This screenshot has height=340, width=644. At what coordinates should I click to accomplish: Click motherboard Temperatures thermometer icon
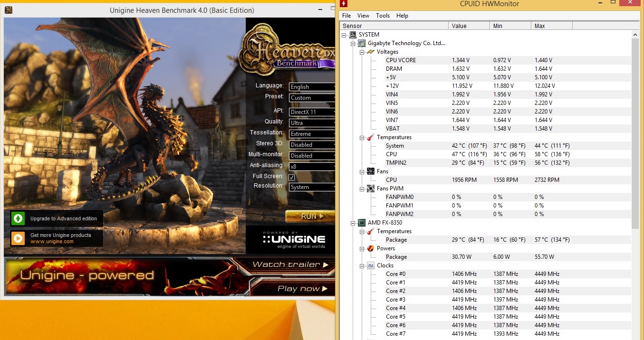tap(371, 137)
